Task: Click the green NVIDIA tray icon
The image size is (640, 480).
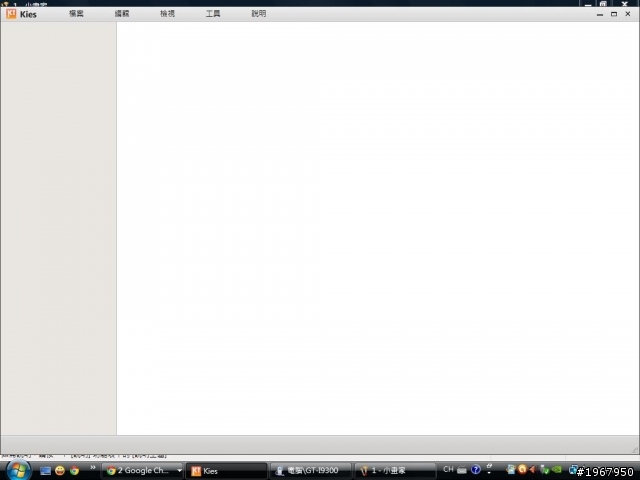Action: pyautogui.click(x=557, y=470)
